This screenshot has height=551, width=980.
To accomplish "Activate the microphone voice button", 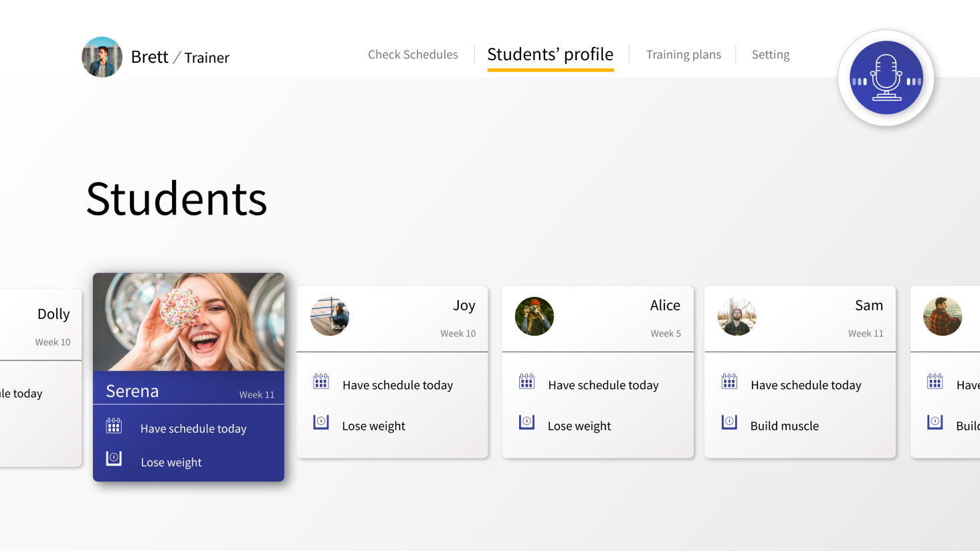I will coord(886,78).
